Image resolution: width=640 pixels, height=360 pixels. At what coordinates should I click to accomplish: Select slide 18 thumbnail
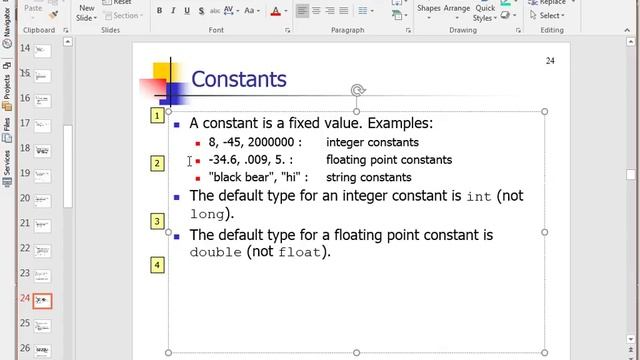point(42,151)
